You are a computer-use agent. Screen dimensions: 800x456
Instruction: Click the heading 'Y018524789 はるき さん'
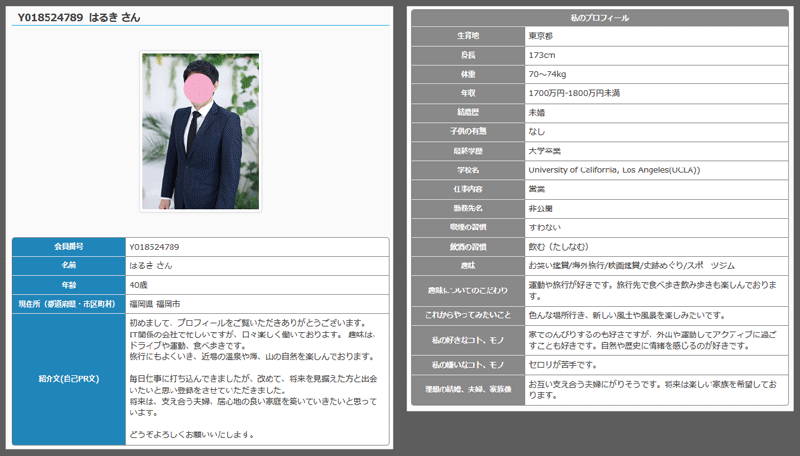[79, 17]
